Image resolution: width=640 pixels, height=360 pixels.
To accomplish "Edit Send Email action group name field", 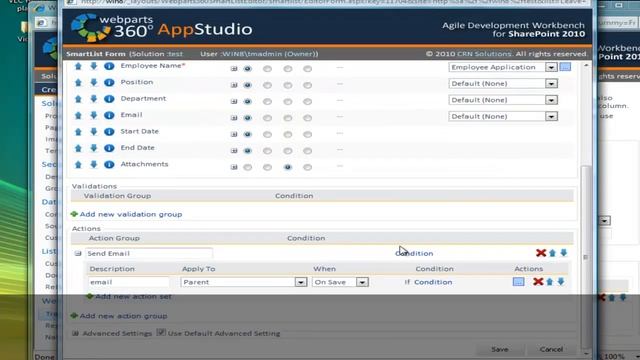I will tap(149, 253).
